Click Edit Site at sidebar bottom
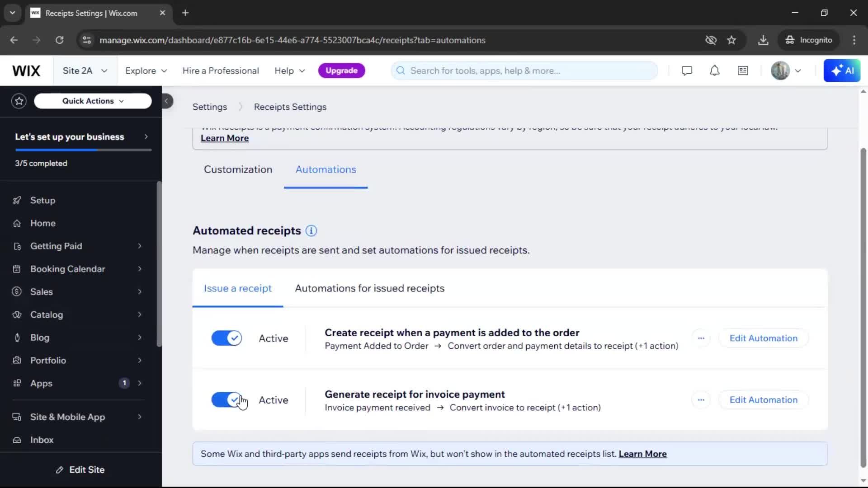 (x=80, y=470)
